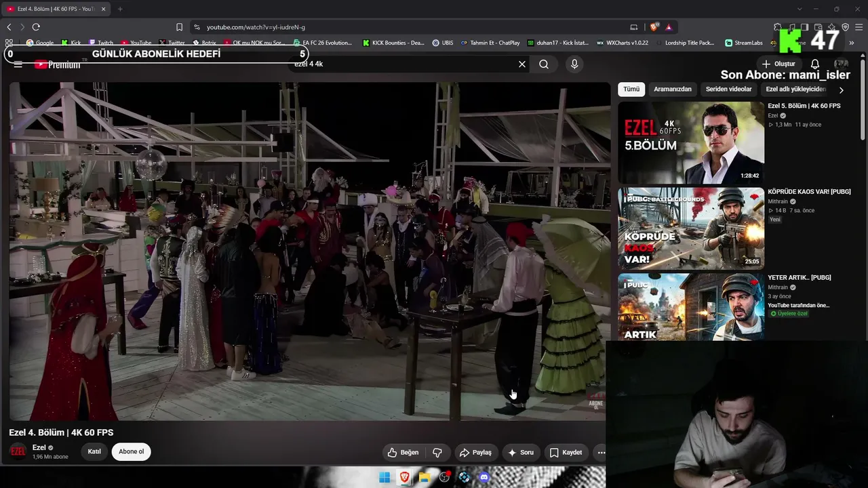Open the Ezel 5. Bölüm video thumbnail
Screen dimensions: 868x488
pyautogui.click(x=691, y=142)
